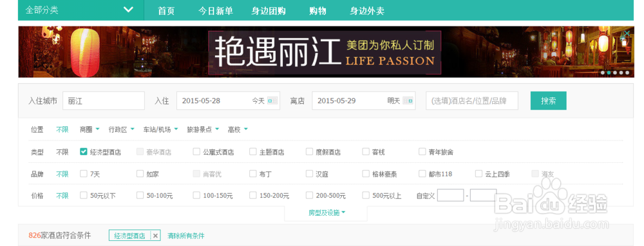Viewport: 644px width, 246px height.
Task: Open the 身边团购 nav tab
Action: (269, 11)
